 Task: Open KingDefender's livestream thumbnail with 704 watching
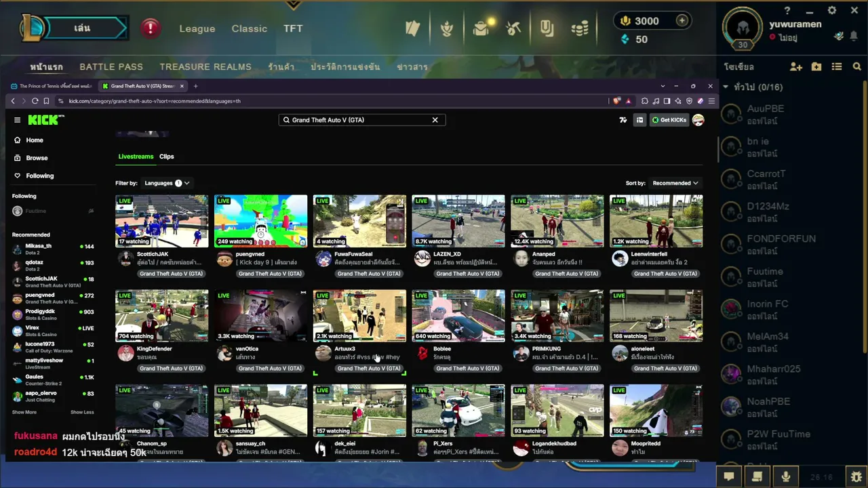coord(162,316)
